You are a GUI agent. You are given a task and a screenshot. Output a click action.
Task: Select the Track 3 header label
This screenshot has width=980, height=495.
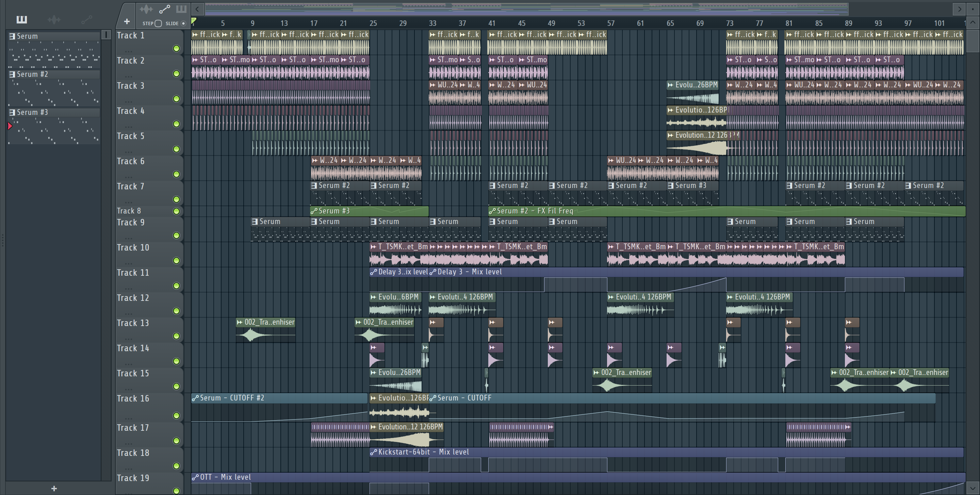point(130,86)
